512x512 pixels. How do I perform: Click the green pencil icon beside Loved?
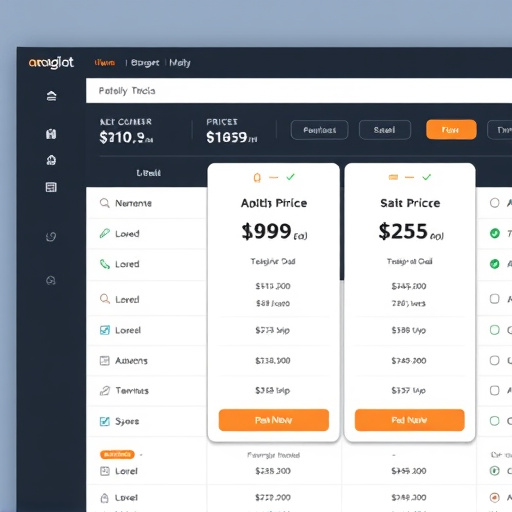tap(105, 233)
